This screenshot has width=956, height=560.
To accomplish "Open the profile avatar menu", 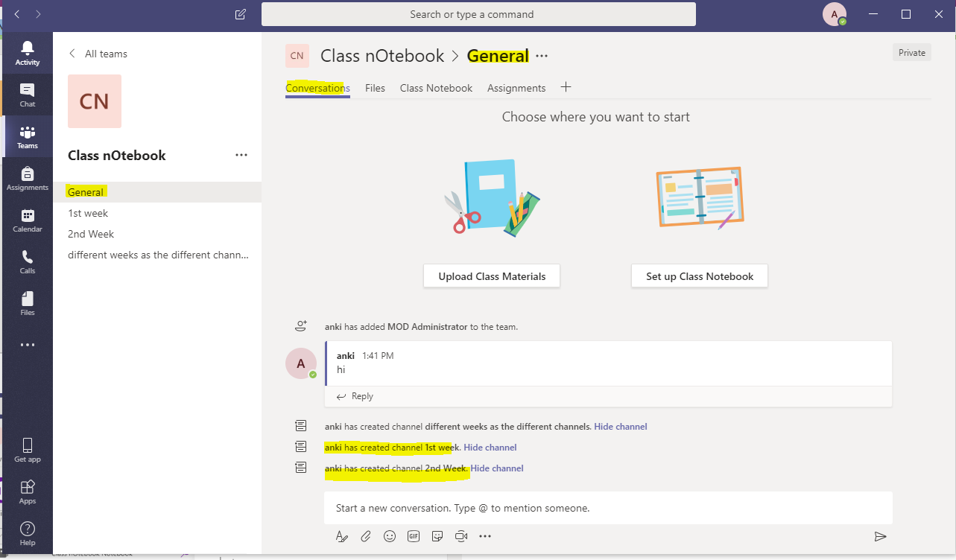I will coord(834,14).
